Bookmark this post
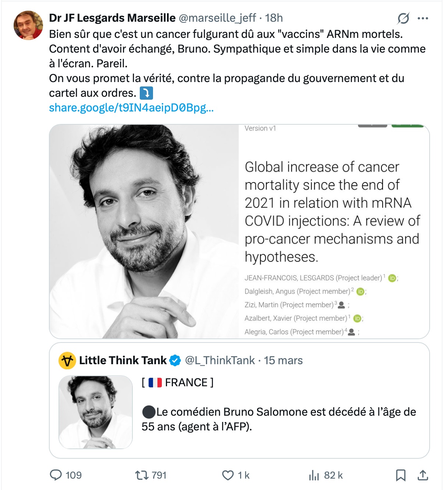Image resolution: width=448 pixels, height=490 pixels. (x=401, y=475)
